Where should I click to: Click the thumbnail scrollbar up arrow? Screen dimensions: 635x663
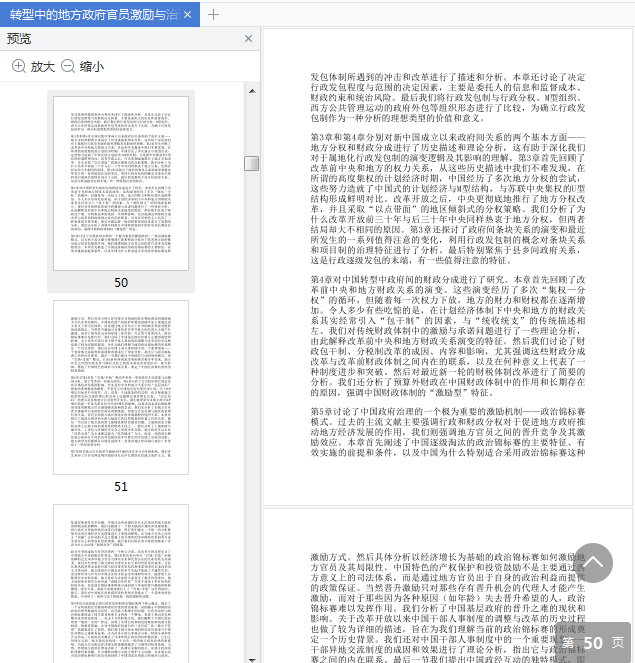coord(252,91)
